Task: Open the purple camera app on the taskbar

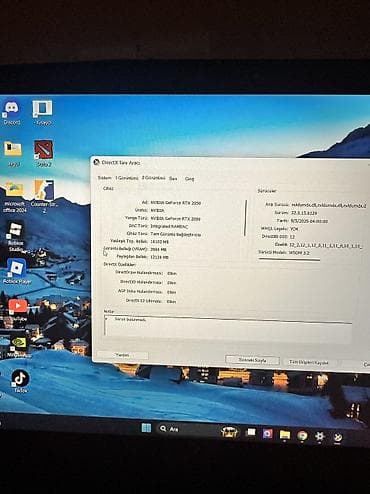Action: (267, 434)
